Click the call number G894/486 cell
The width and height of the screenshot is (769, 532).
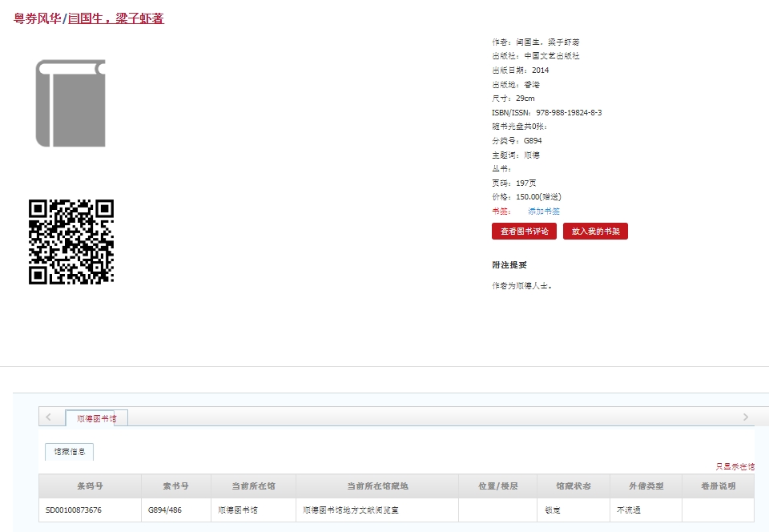(x=164, y=510)
